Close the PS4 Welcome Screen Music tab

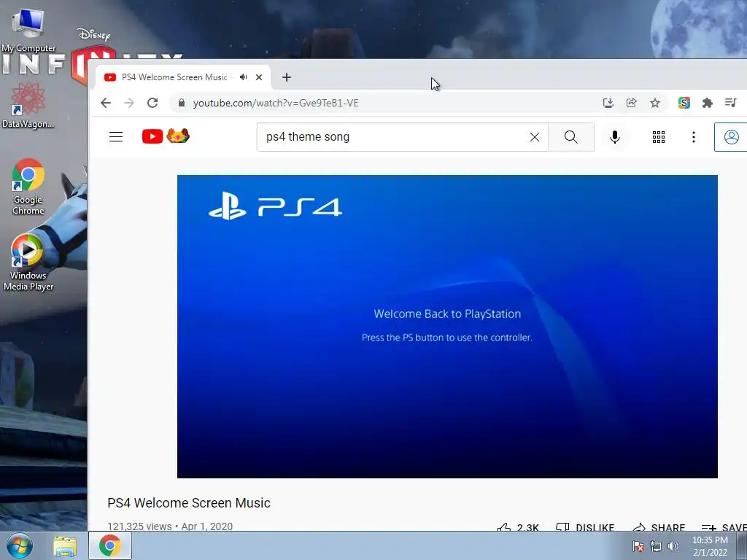pyautogui.click(x=259, y=77)
